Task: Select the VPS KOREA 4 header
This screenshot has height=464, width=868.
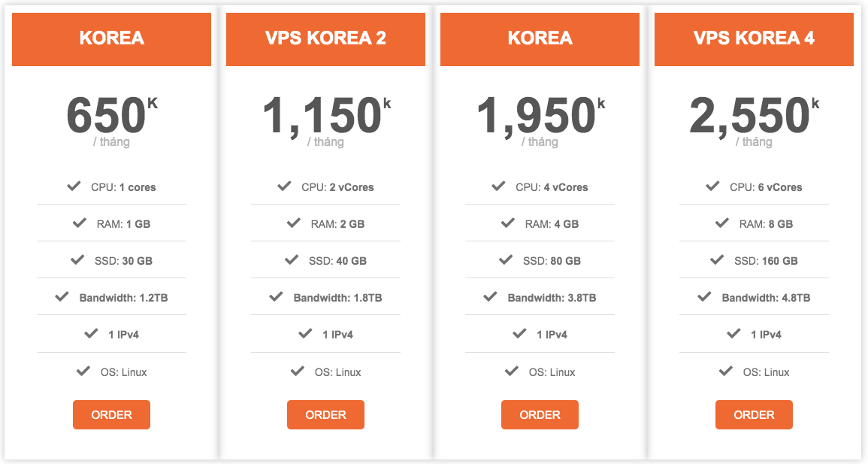Action: [754, 39]
